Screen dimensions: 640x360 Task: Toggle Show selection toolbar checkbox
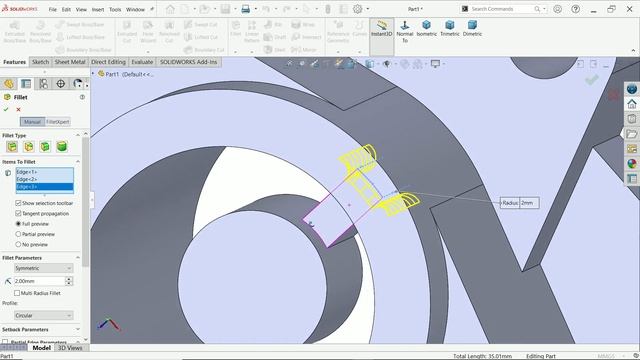(18, 203)
